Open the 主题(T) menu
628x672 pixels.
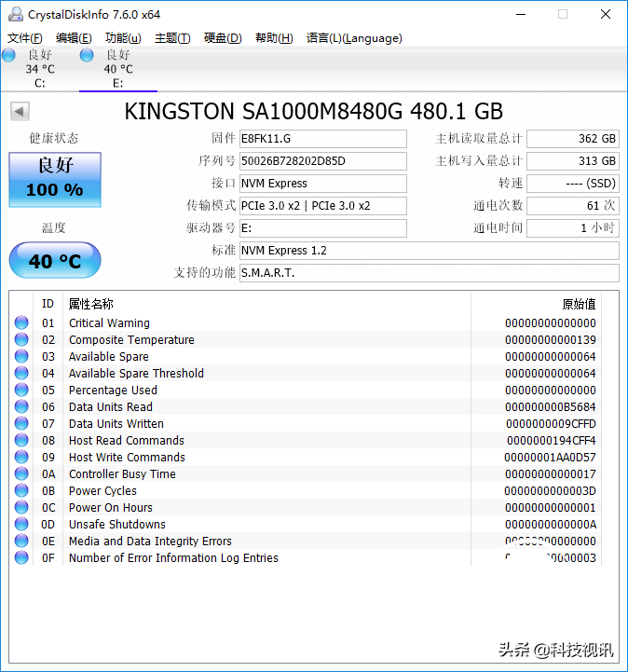point(172,38)
